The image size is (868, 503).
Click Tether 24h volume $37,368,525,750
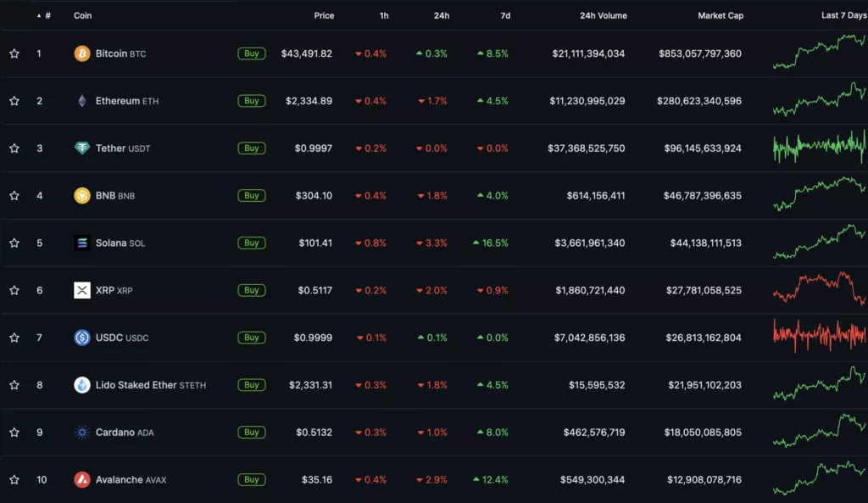tap(587, 148)
